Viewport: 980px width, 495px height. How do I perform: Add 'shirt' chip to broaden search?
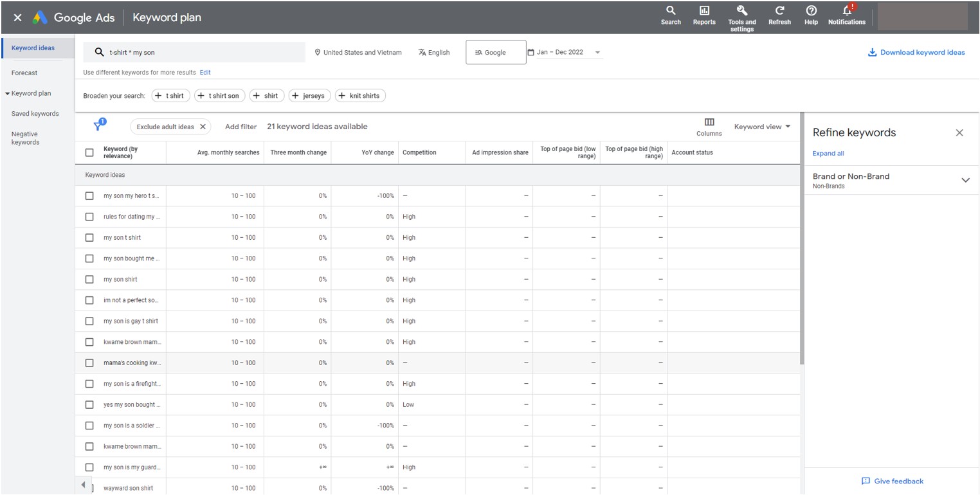(267, 96)
